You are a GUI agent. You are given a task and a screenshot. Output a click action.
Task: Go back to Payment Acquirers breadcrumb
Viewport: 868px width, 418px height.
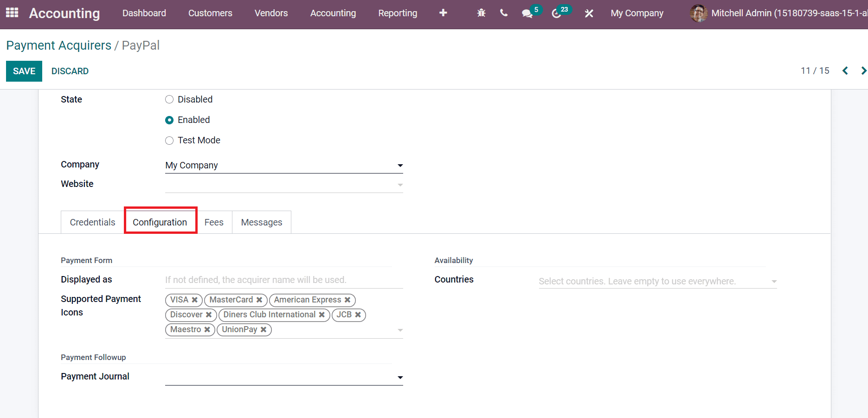coord(59,45)
